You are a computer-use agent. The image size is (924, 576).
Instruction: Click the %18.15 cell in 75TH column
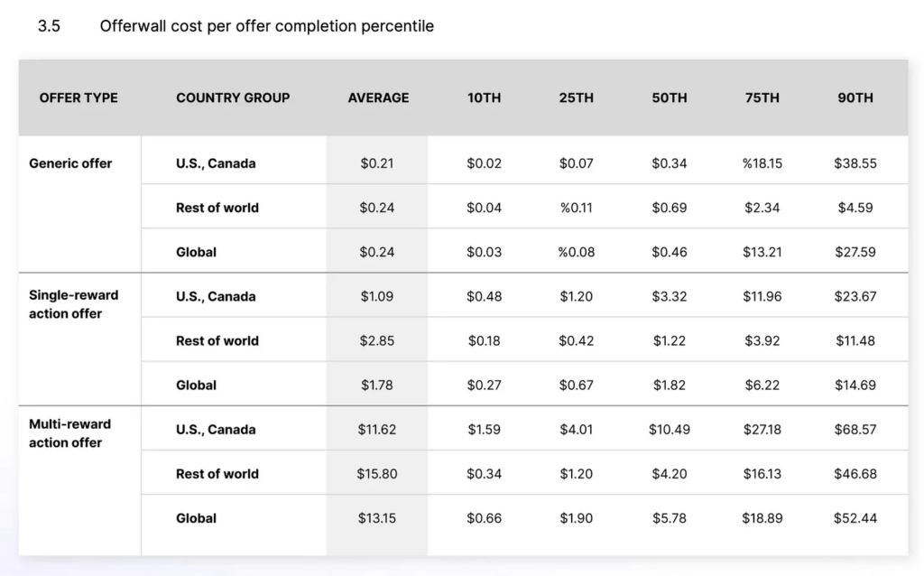pyautogui.click(x=762, y=163)
